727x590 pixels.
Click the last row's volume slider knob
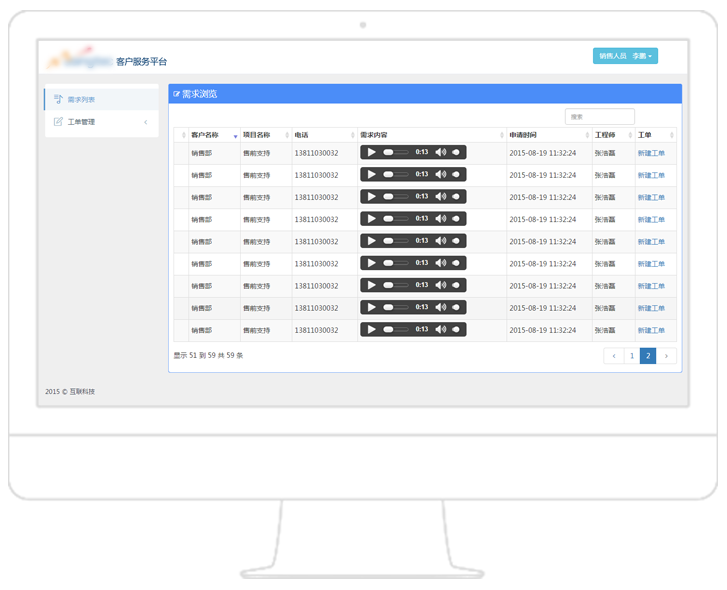tap(456, 329)
